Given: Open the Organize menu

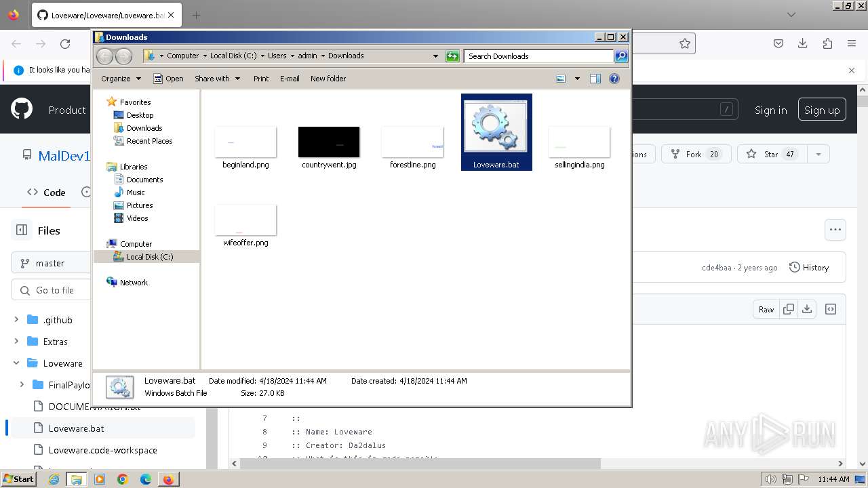Looking at the screenshot, I should (121, 79).
